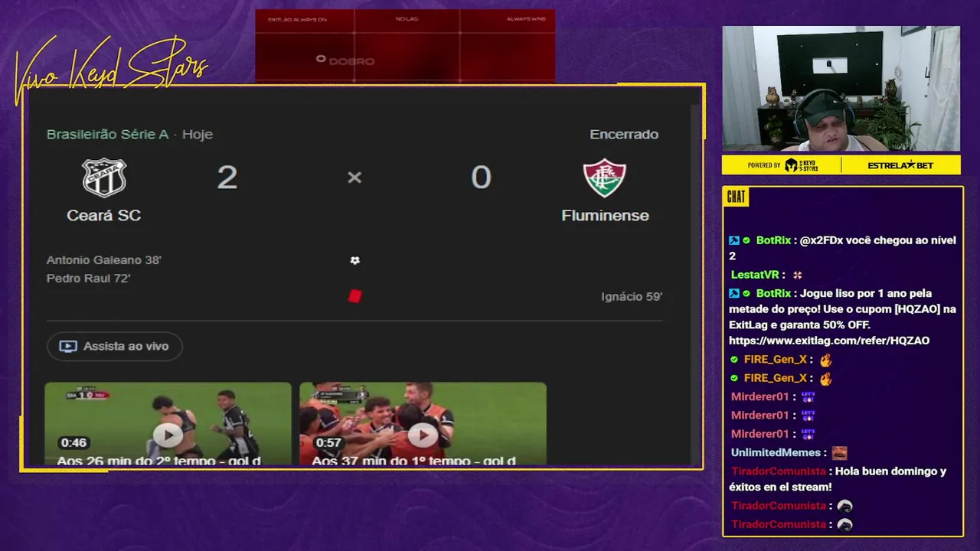Click the ExitLag referral link in chat

coord(829,341)
